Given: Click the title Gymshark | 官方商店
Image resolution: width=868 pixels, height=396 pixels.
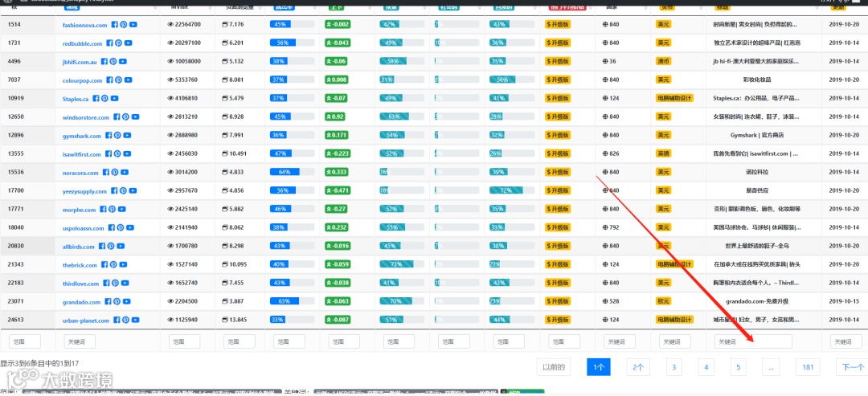Looking at the screenshot, I should [757, 136].
